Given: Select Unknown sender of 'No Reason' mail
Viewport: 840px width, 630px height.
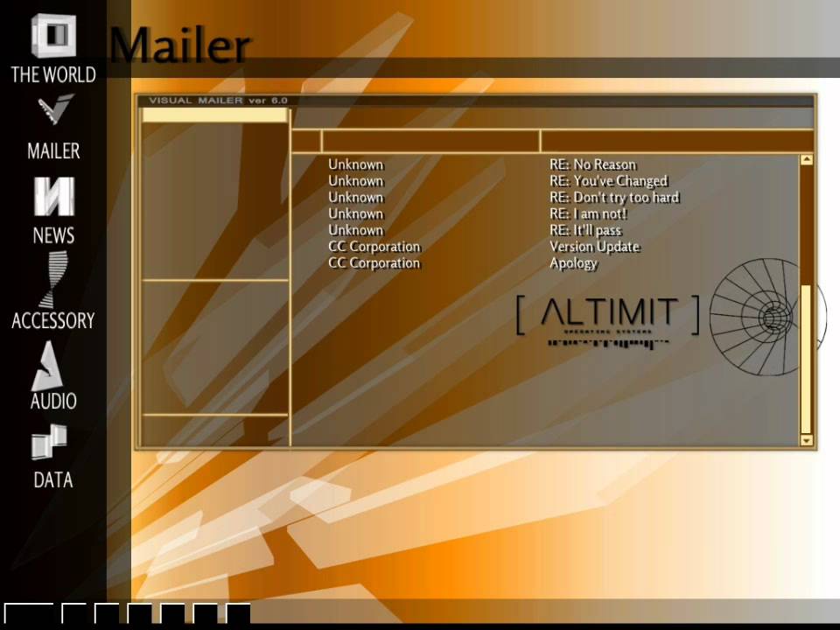Looking at the screenshot, I should pos(356,164).
